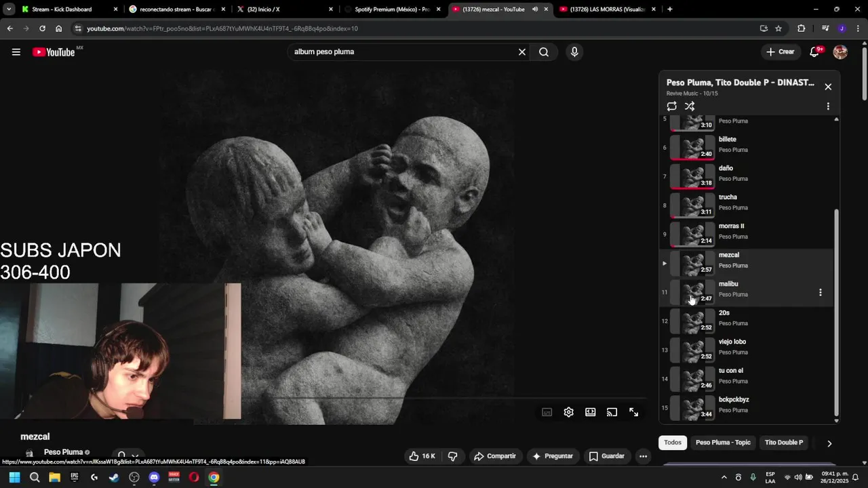Share the video via Compartir

pyautogui.click(x=495, y=456)
